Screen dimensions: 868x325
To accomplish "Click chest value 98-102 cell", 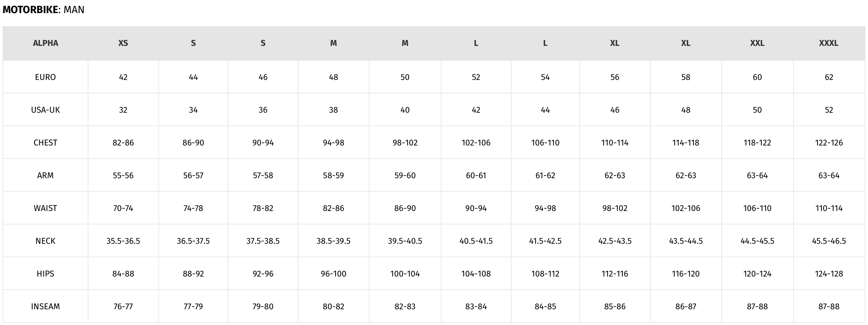I will click(405, 143).
